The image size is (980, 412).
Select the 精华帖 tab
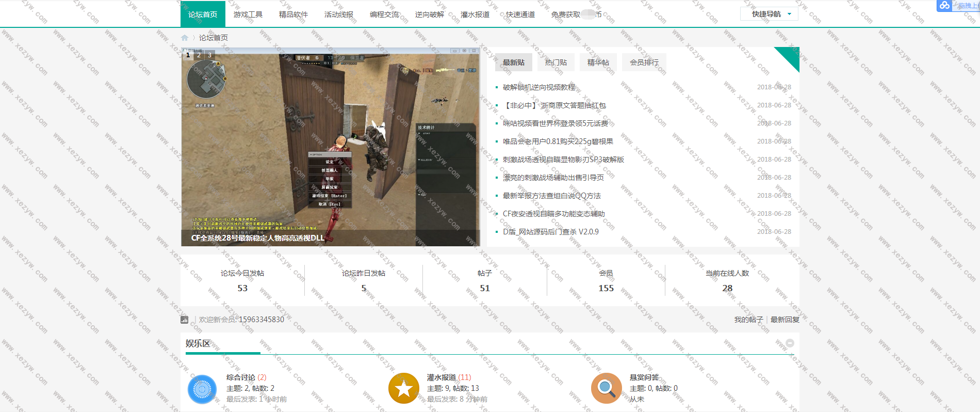[x=598, y=62]
